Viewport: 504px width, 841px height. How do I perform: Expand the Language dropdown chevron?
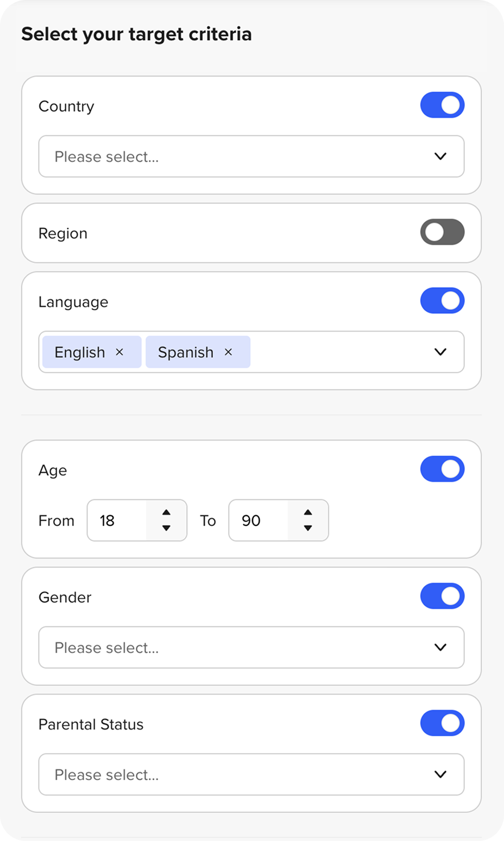coord(440,352)
